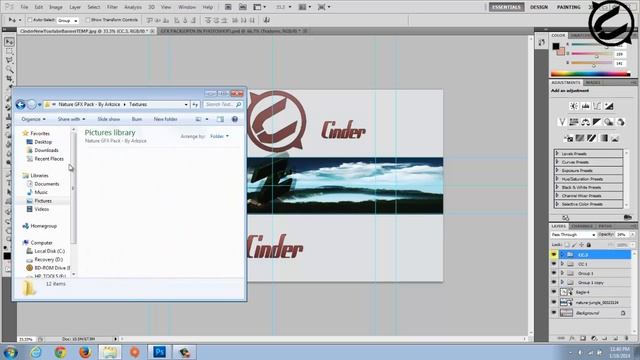Screen dimensions: 640x360
Task: Add a Curves adjustment
Action: click(x=597, y=106)
